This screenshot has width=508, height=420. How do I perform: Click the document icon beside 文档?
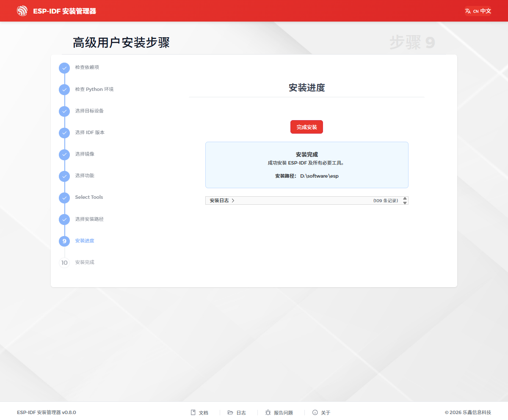click(x=193, y=412)
